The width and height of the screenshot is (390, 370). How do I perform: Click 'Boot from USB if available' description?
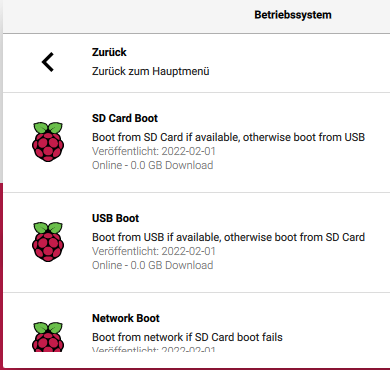tap(228, 237)
